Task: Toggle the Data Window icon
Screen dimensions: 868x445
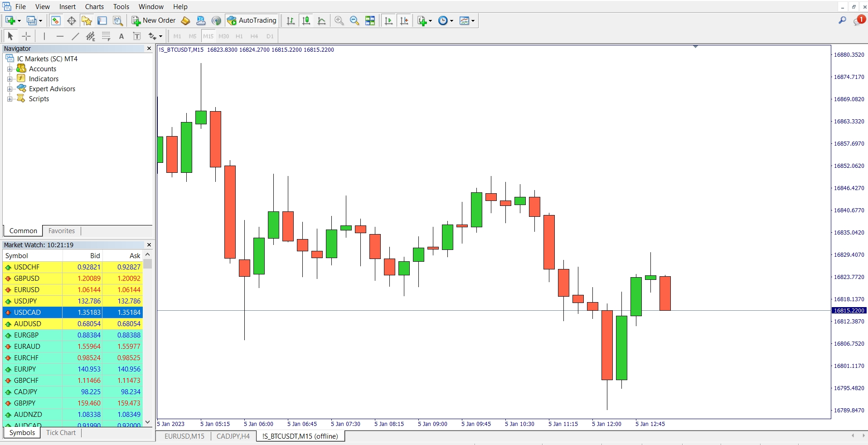Action: [71, 20]
